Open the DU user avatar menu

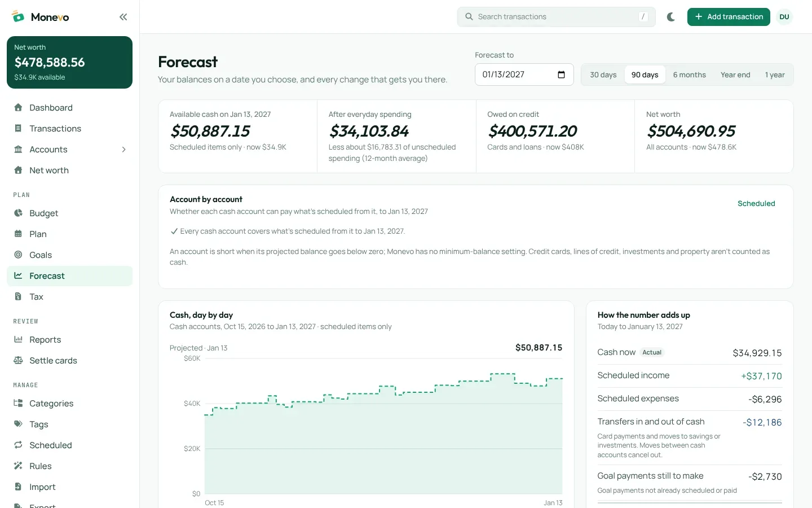coord(784,17)
